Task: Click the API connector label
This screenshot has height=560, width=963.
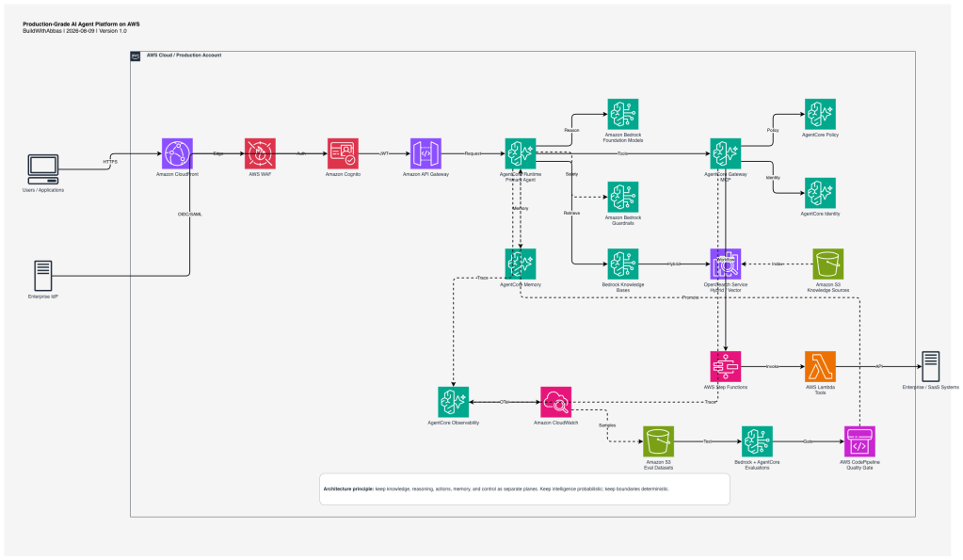Action: 879,366
